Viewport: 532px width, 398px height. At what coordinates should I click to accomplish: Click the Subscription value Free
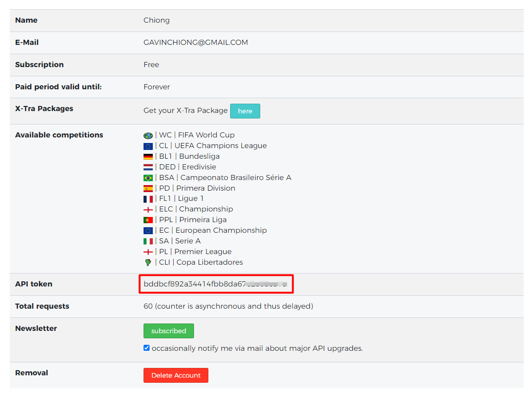151,65
